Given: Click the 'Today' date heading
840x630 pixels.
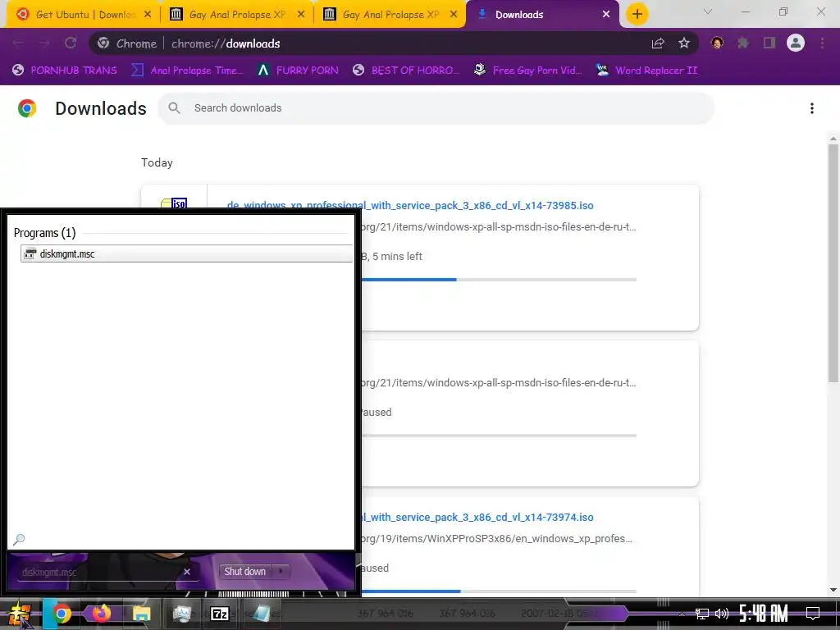Looking at the screenshot, I should point(157,163).
